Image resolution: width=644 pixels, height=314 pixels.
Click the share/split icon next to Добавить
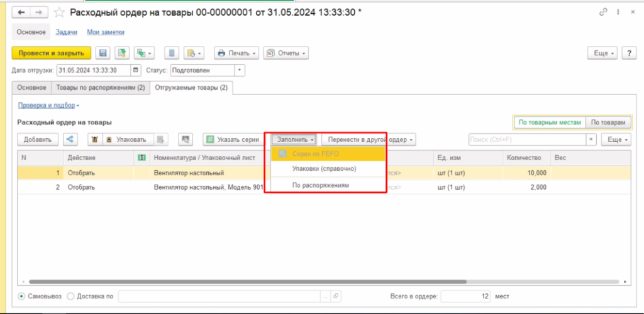click(70, 139)
